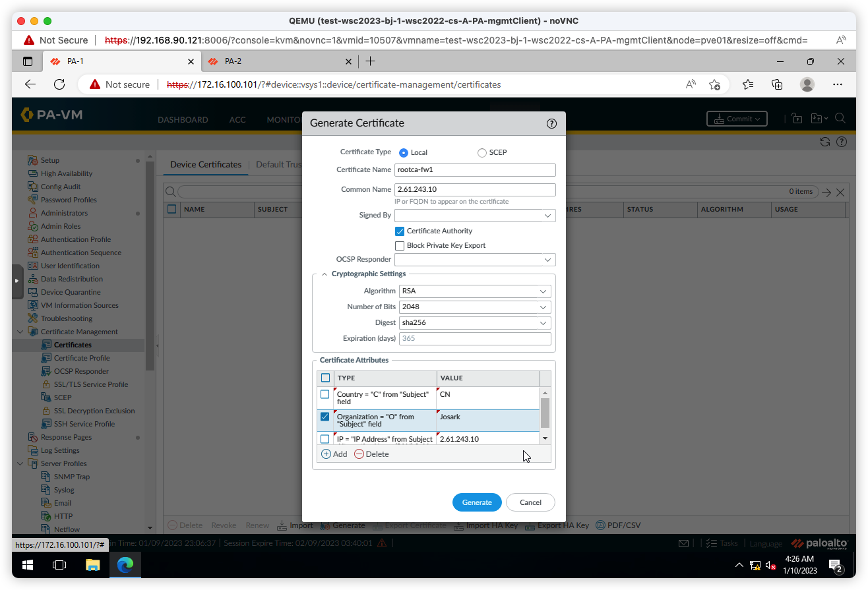Add a certificate attribute

click(x=334, y=454)
